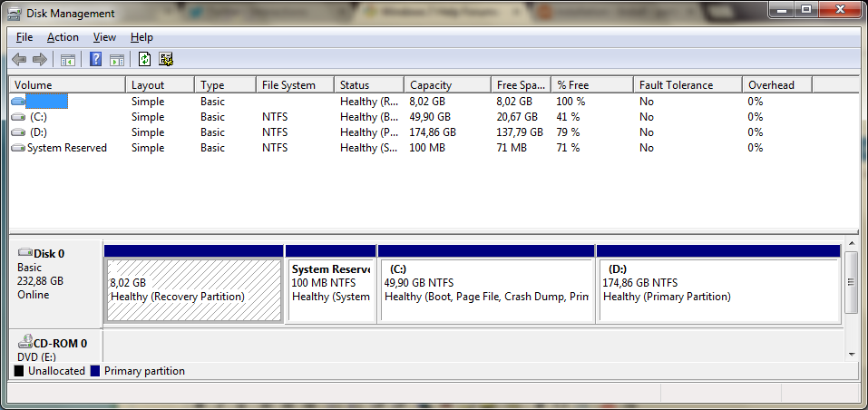Image resolution: width=868 pixels, height=410 pixels.
Task: Click the 71 MB free space cell
Action: coord(512,148)
